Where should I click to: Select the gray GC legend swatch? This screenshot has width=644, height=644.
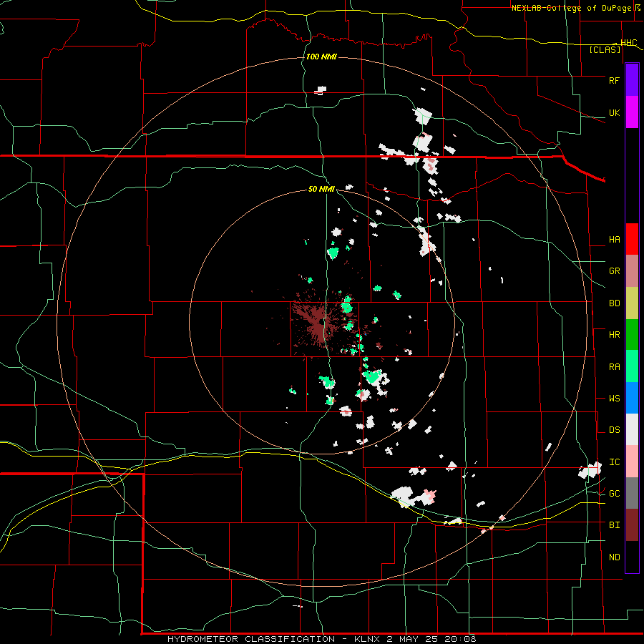(x=632, y=493)
